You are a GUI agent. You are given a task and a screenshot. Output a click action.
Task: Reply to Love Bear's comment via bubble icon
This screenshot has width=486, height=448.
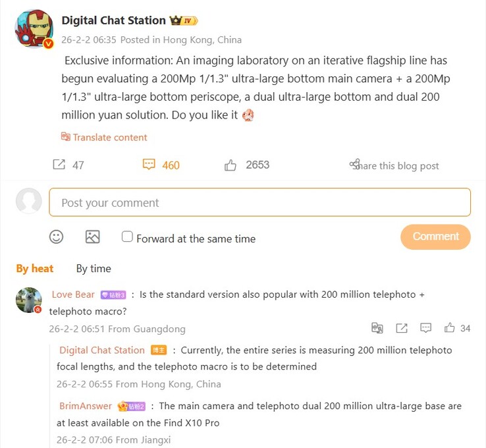[425, 327]
